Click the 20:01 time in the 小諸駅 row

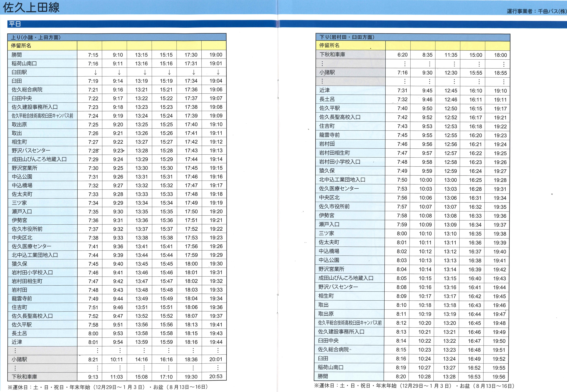[x=216, y=359]
